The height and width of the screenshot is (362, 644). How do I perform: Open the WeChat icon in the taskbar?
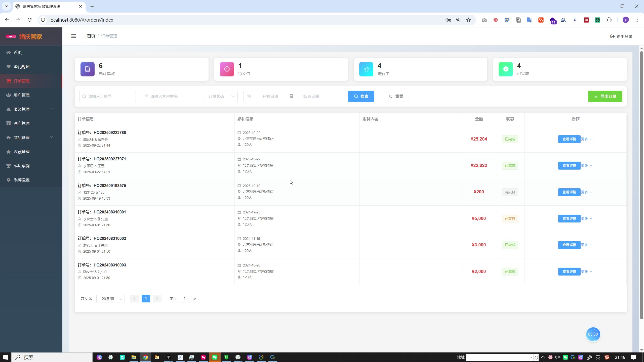[215, 357]
